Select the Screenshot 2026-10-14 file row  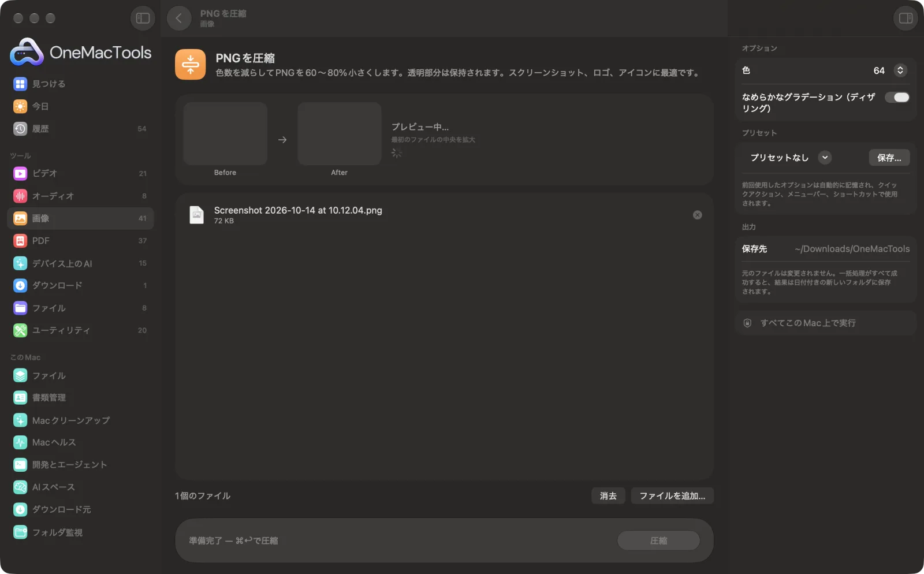pos(444,215)
